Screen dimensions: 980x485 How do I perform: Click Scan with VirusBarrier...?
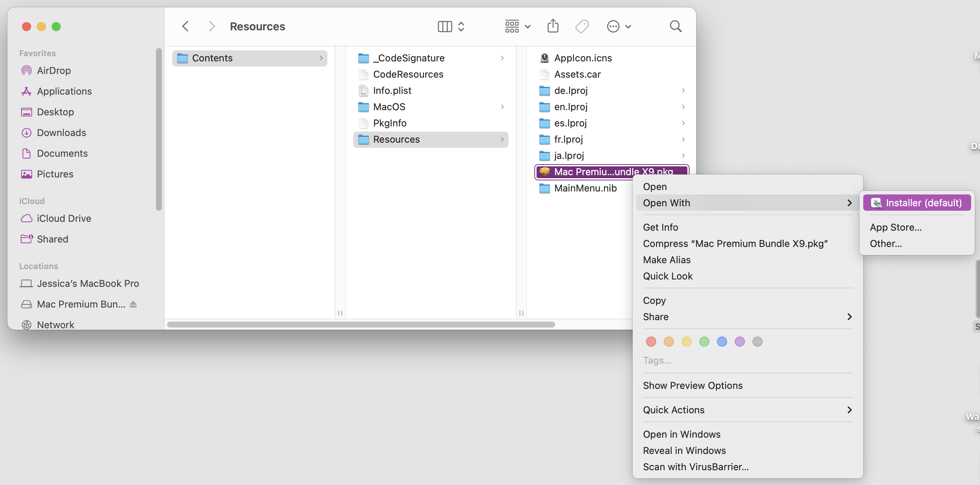click(747, 467)
